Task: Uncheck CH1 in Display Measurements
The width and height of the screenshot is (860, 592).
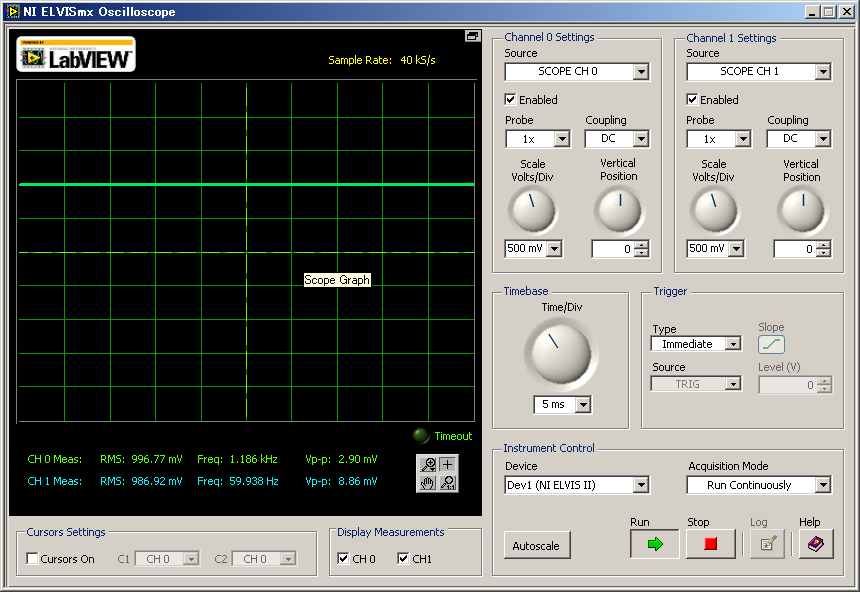Action: point(404,559)
